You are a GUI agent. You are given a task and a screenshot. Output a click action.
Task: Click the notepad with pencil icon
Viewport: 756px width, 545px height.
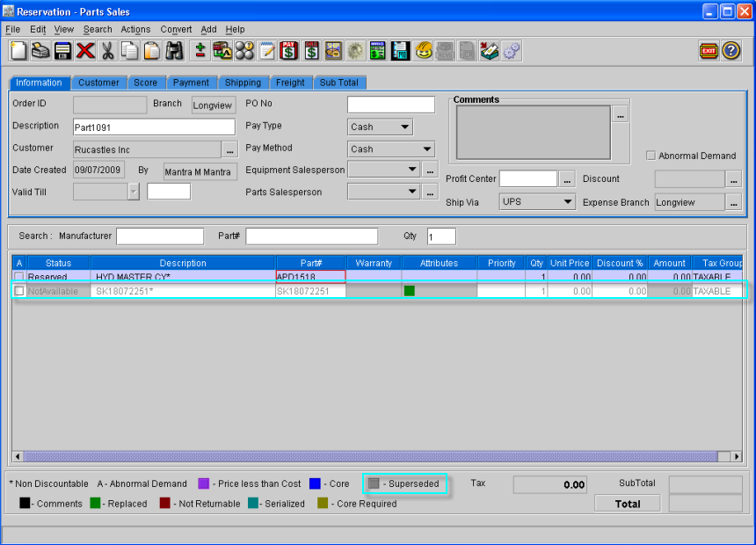coord(266,51)
